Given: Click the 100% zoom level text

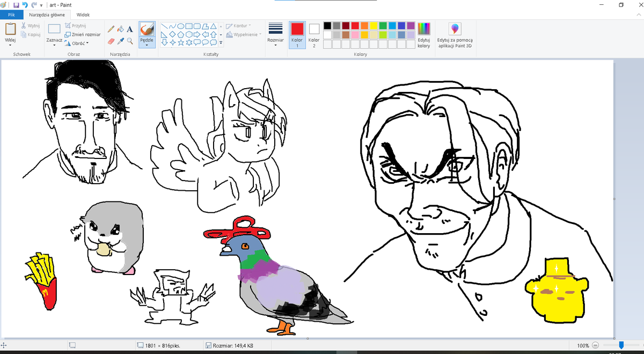Looking at the screenshot, I should 583,345.
